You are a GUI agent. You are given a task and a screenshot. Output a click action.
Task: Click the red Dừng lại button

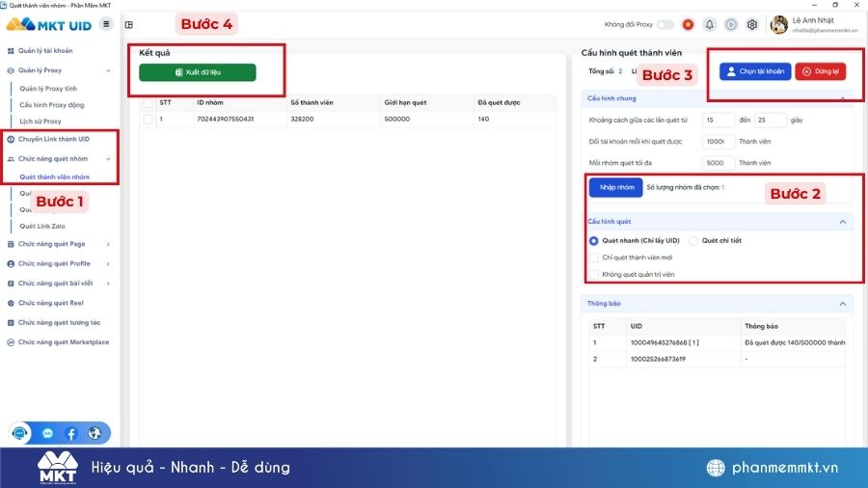point(821,71)
